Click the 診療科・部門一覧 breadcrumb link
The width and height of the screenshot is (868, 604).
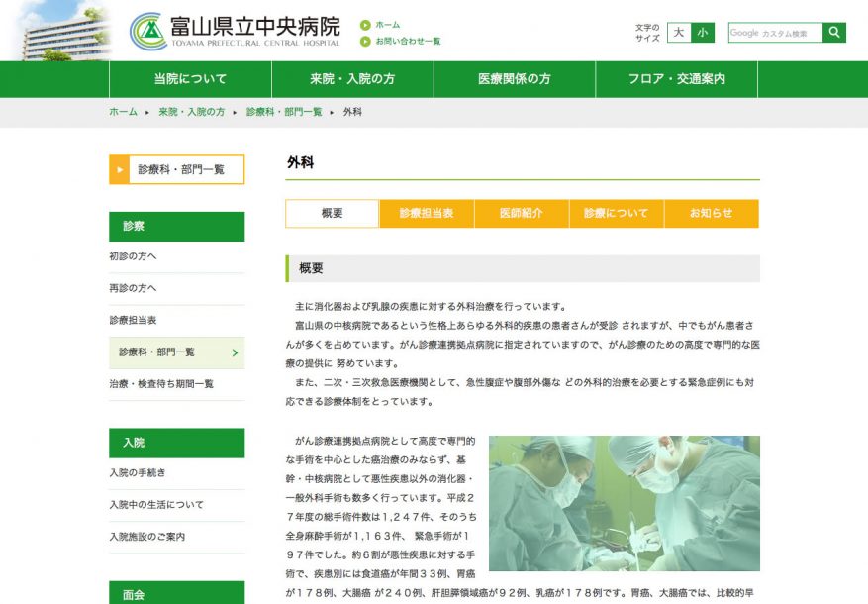284,112
